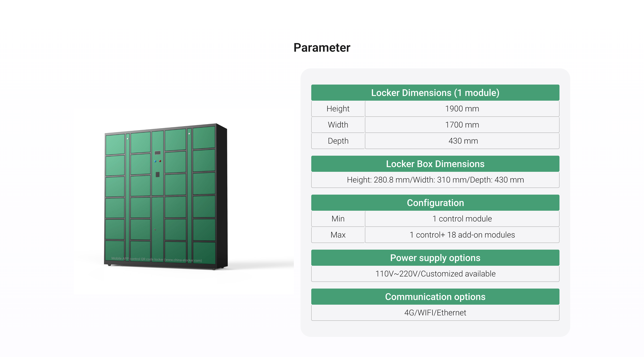Select the Height: 280.8 mm box dimensions row
This screenshot has height=357, width=644.
435,180
